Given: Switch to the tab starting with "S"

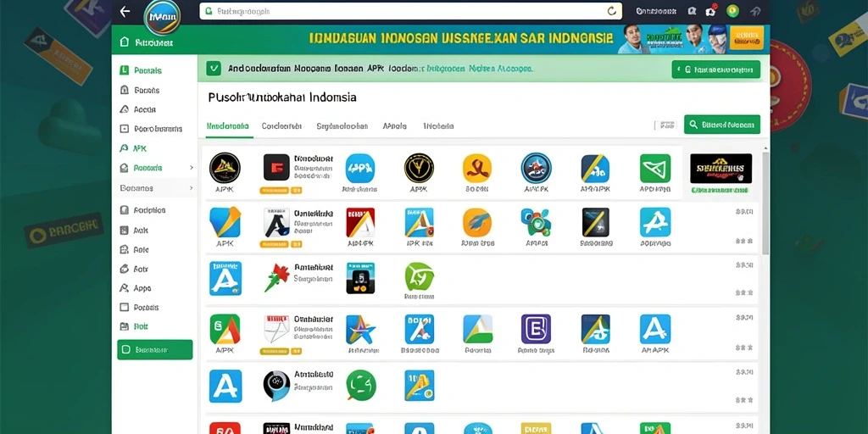Looking at the screenshot, I should coord(342,126).
